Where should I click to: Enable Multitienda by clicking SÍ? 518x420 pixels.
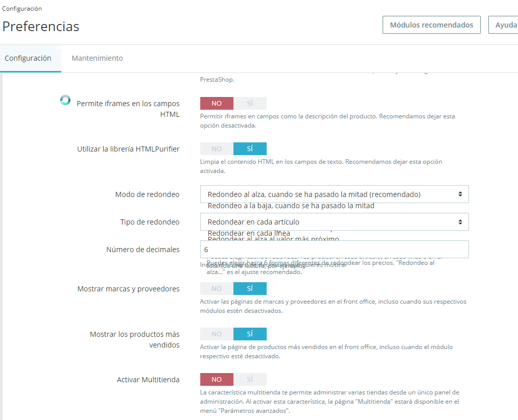250,379
